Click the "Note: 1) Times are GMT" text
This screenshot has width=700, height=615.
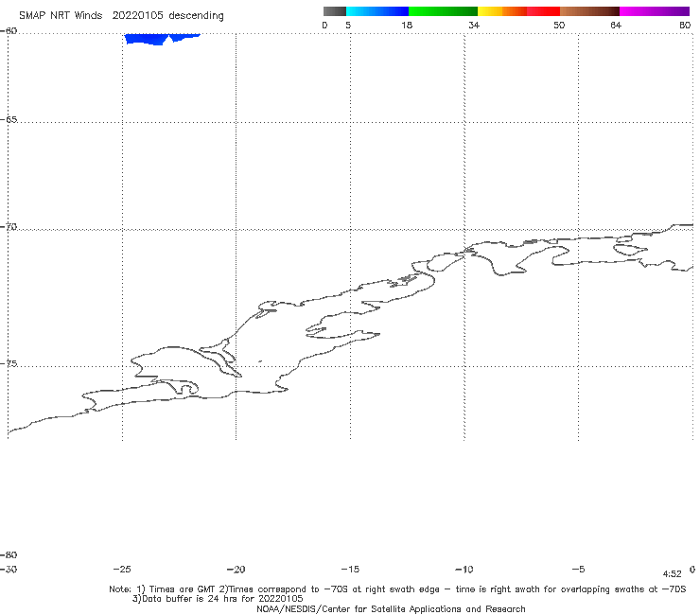point(163,589)
